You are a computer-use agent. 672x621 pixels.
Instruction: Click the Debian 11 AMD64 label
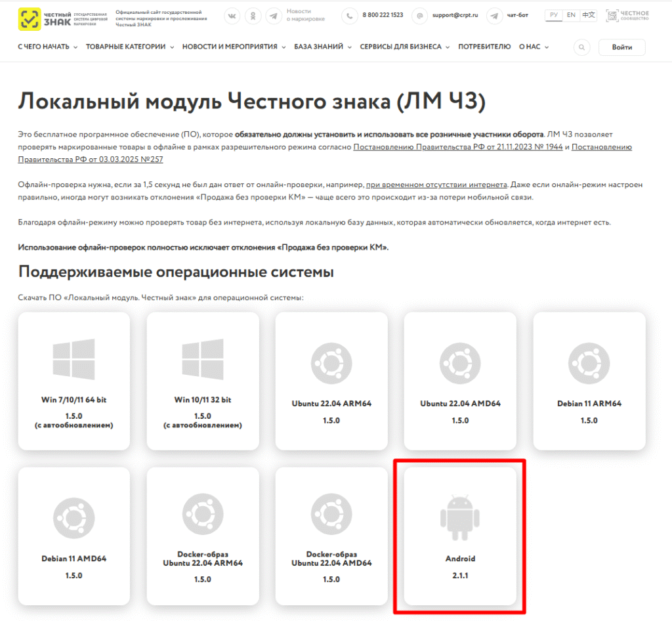[73, 559]
